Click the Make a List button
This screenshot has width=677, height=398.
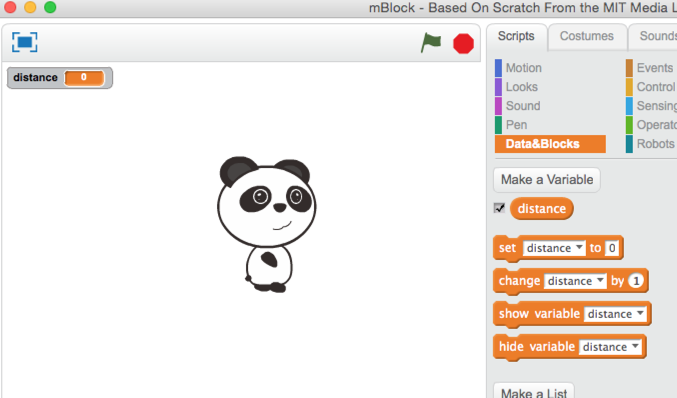pyautogui.click(x=534, y=392)
